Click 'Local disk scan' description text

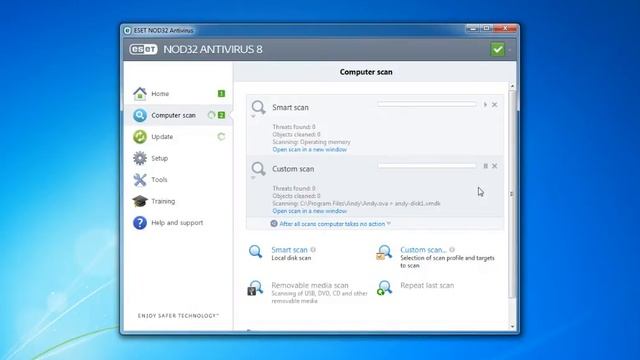(291, 258)
